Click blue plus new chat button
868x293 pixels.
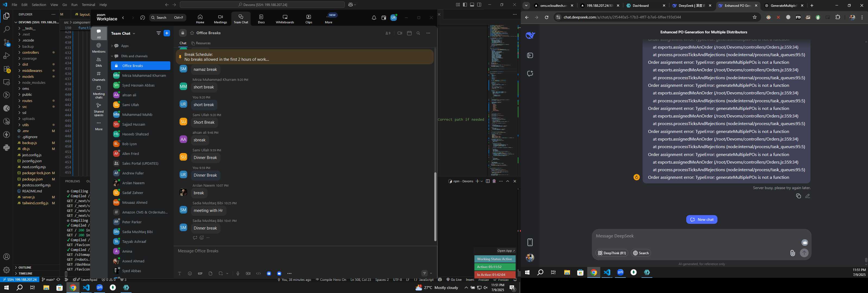(x=167, y=33)
